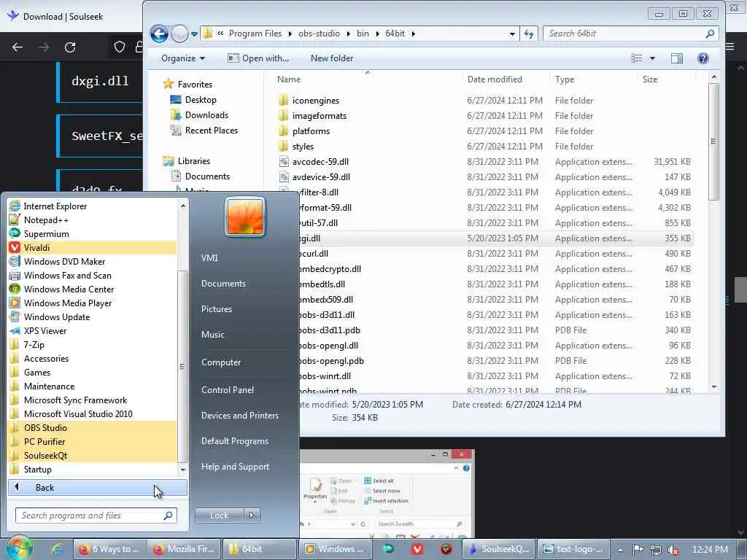Click the muted volume tray icon
Screen dimensions: 747x560
pyautogui.click(x=673, y=550)
